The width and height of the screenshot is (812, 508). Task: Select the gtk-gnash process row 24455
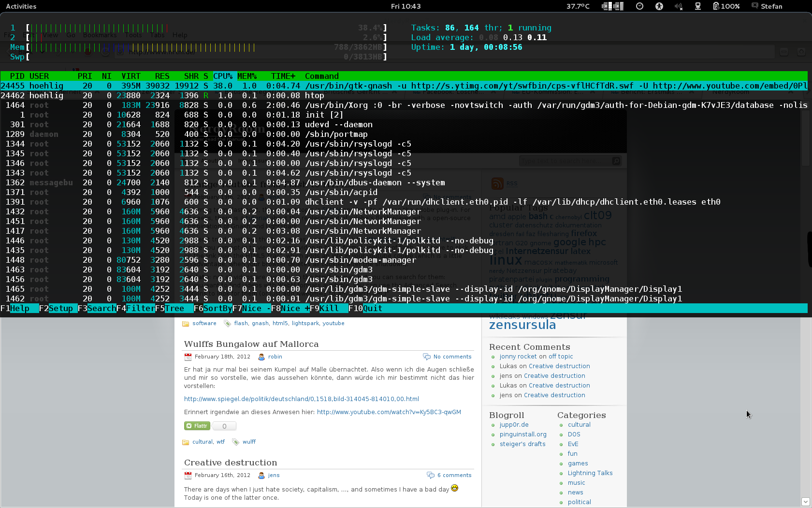pyautogui.click(x=404, y=86)
